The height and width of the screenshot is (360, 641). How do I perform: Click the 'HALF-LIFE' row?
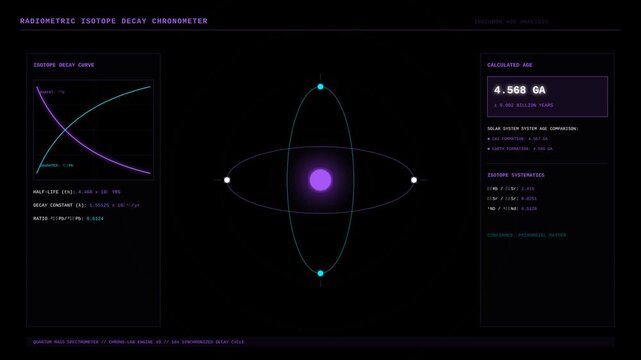tap(77, 192)
